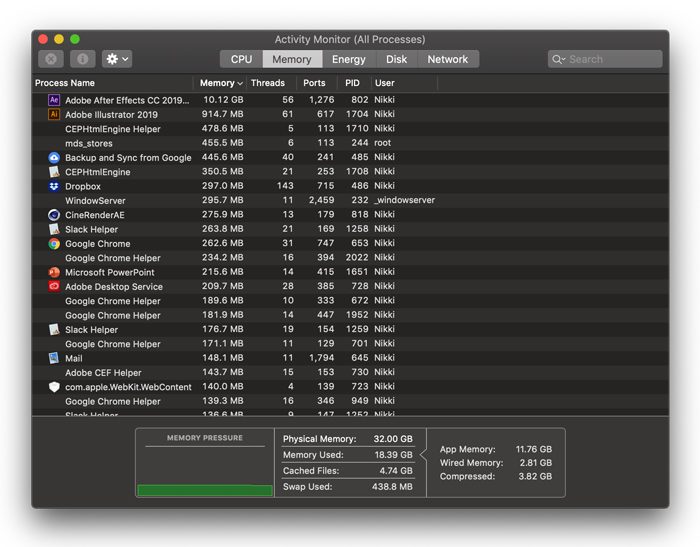Click the Memory Used 18.39 GB row
This screenshot has width=700, height=547.
tap(348, 455)
